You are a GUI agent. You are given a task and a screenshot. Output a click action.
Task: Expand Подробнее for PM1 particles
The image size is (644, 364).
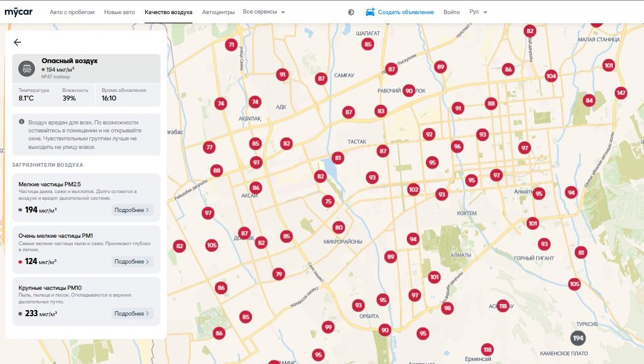coord(132,262)
